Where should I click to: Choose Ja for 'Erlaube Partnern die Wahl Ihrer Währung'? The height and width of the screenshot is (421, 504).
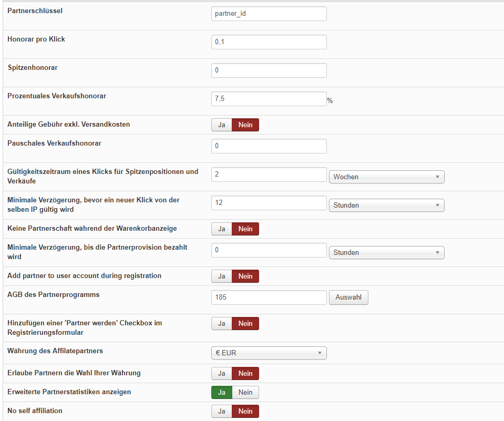pos(222,373)
